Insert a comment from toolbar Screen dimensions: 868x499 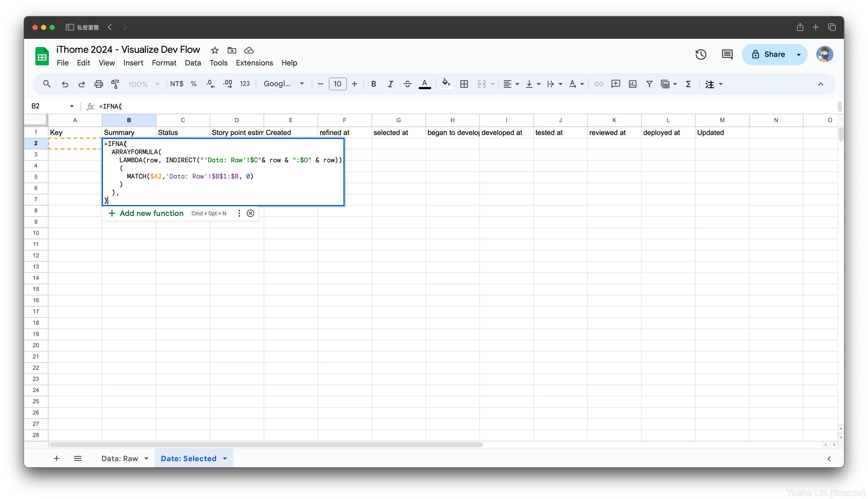(615, 84)
